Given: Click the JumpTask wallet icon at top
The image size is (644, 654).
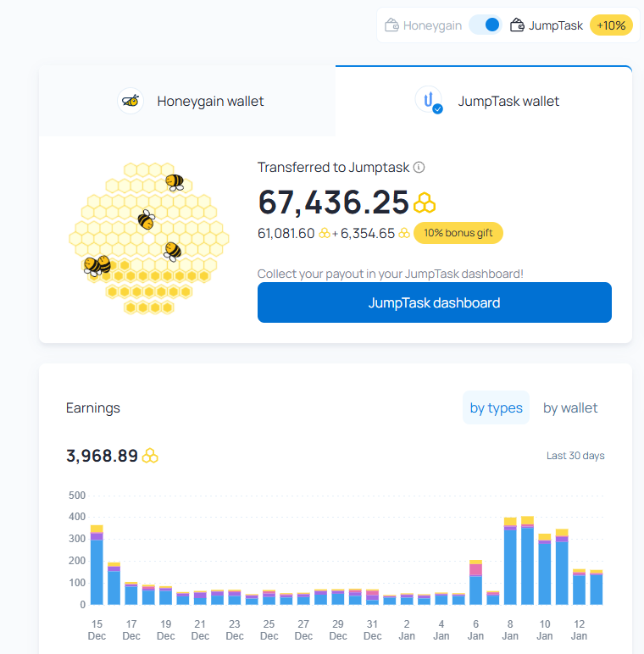Looking at the screenshot, I should point(517,25).
